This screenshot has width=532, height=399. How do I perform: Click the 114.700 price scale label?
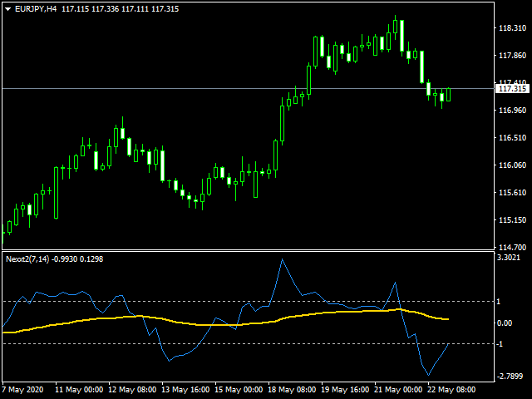coord(512,248)
